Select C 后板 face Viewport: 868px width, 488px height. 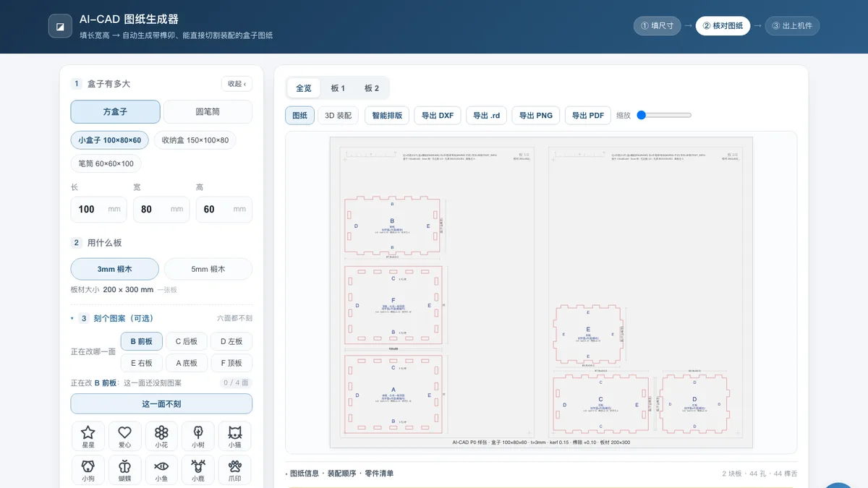pyautogui.click(x=186, y=341)
